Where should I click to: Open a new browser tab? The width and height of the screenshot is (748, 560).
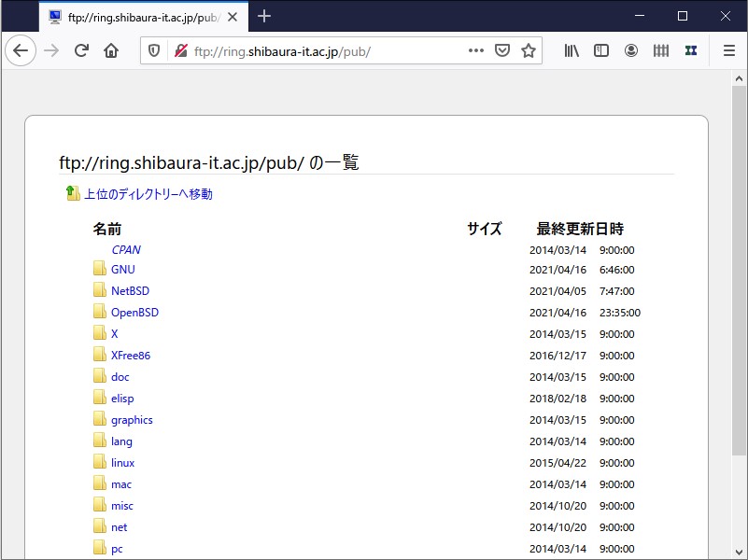263,16
